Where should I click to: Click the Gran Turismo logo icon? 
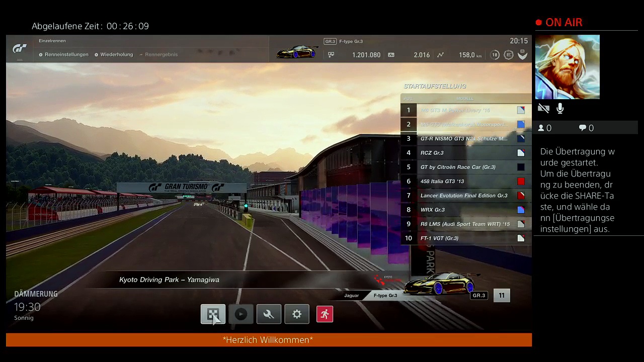[20, 48]
